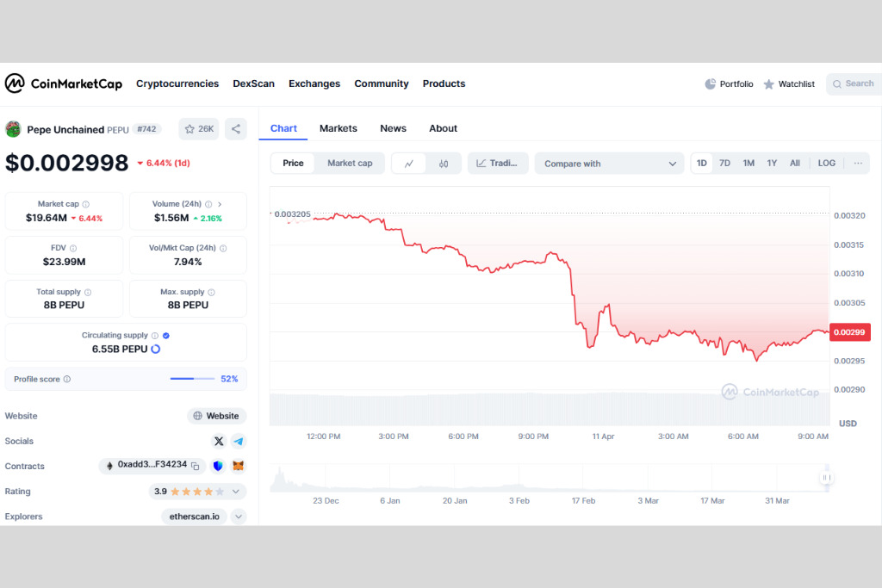This screenshot has width=882, height=588.
Task: Click circulating supply progress ring
Action: (156, 349)
